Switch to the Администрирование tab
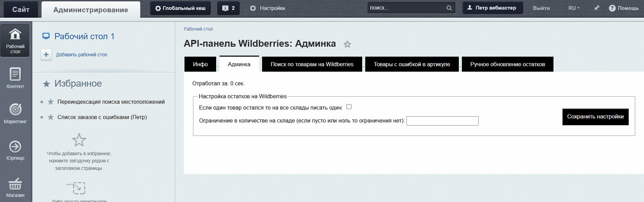644x202 pixels. 91,10
